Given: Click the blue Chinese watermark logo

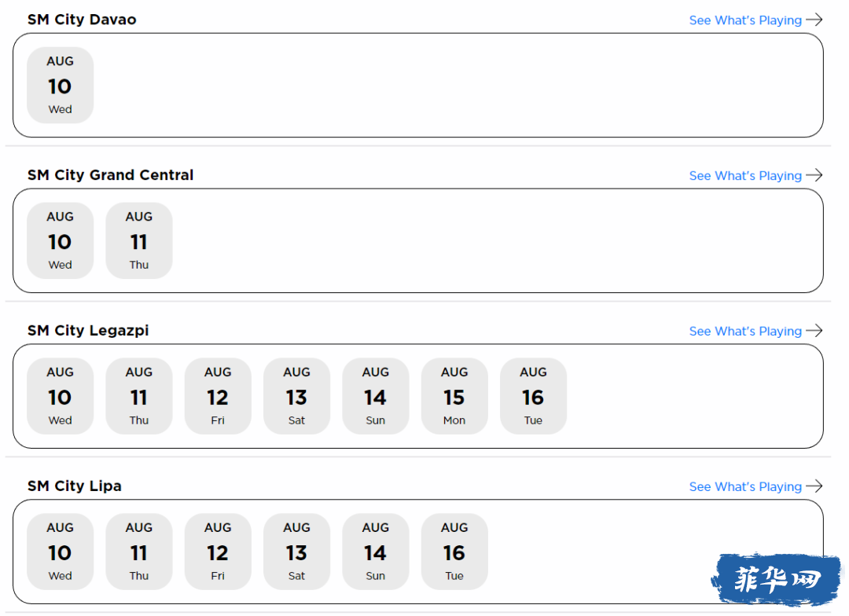Looking at the screenshot, I should (777, 579).
